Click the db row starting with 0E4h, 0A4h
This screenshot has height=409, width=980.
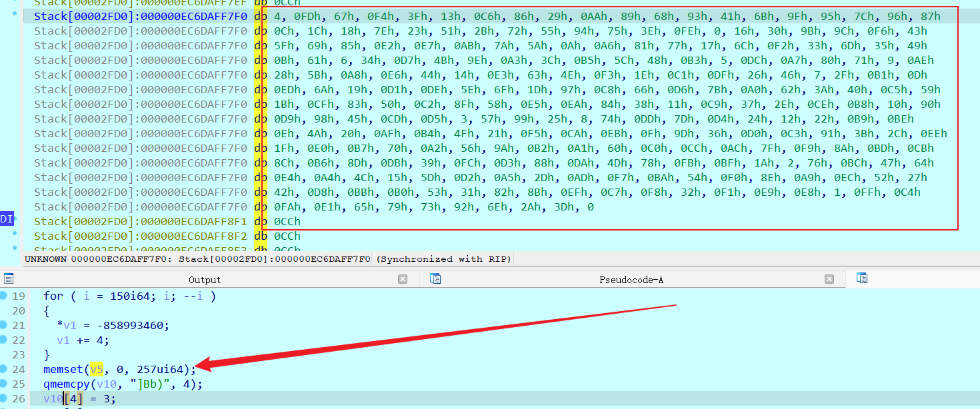coord(591,177)
